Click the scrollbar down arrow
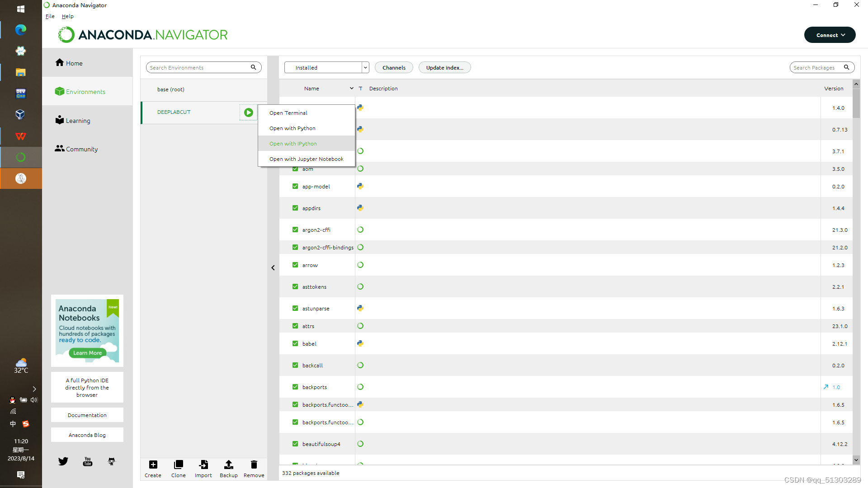 [x=856, y=460]
